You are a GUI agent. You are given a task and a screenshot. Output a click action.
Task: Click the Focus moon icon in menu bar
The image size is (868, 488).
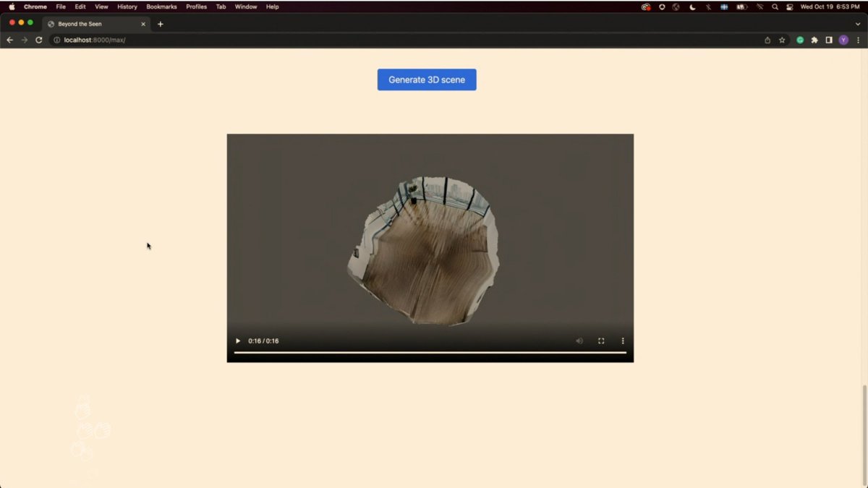pos(692,7)
